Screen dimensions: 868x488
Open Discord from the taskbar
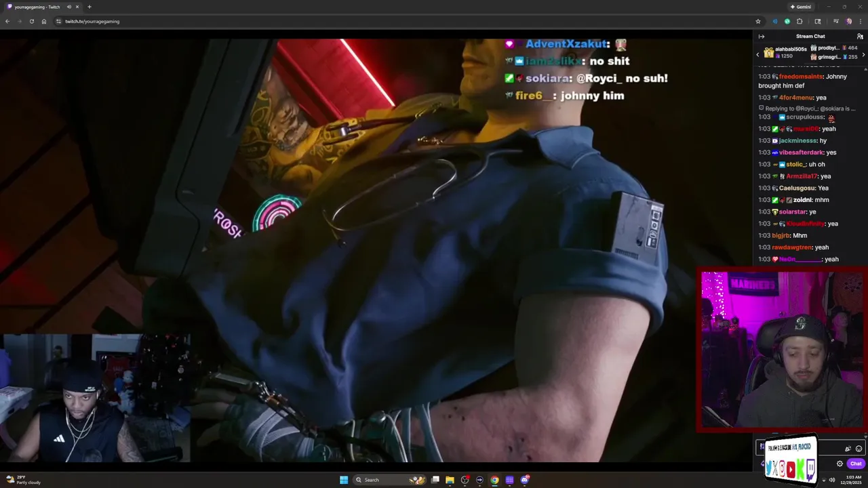[x=524, y=480]
